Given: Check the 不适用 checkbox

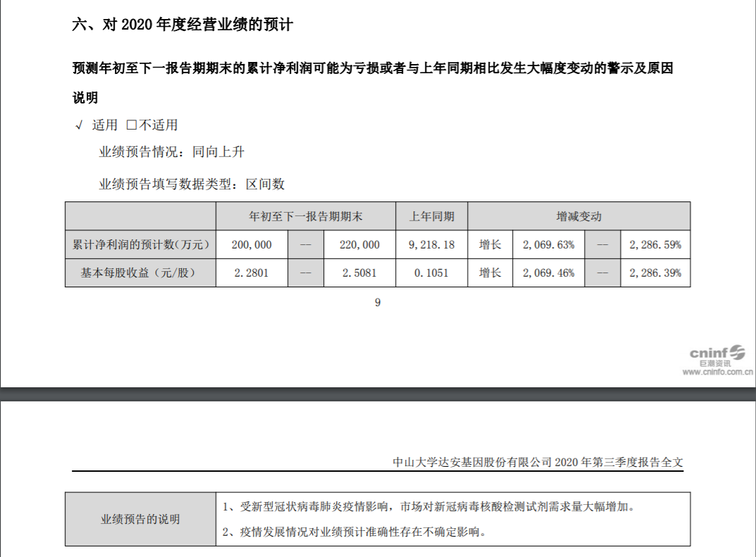Looking at the screenshot, I should click(x=131, y=125).
